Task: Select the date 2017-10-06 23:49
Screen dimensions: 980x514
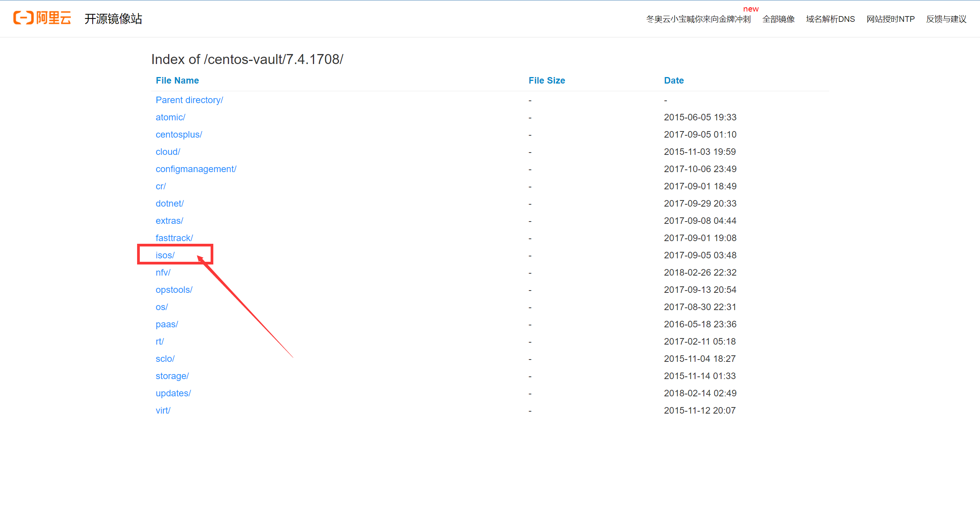Action: pos(700,169)
